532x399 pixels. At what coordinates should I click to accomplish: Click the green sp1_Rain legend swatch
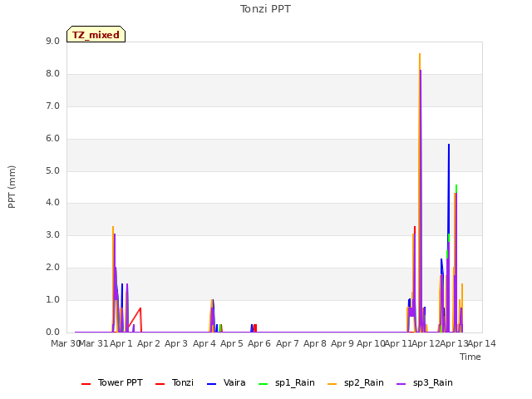pos(264,384)
